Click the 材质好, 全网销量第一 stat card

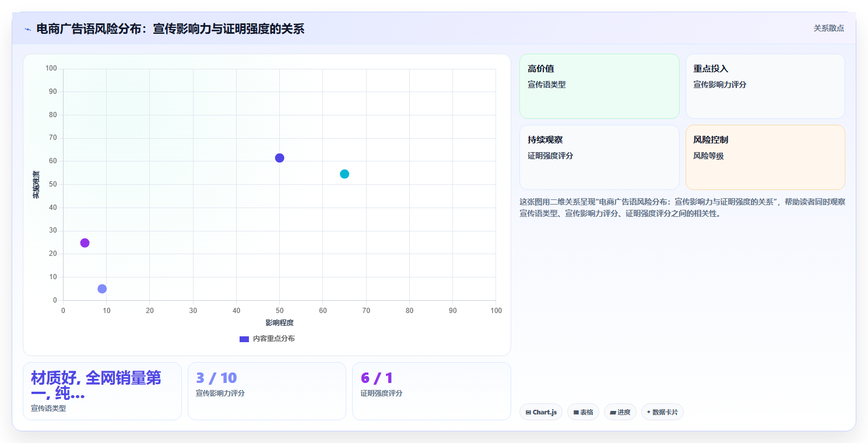tap(102, 391)
